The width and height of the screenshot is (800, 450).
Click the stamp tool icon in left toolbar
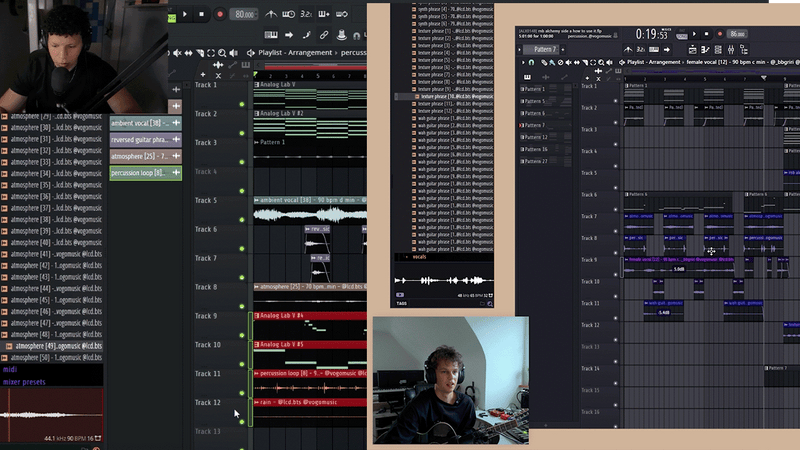pos(341,35)
